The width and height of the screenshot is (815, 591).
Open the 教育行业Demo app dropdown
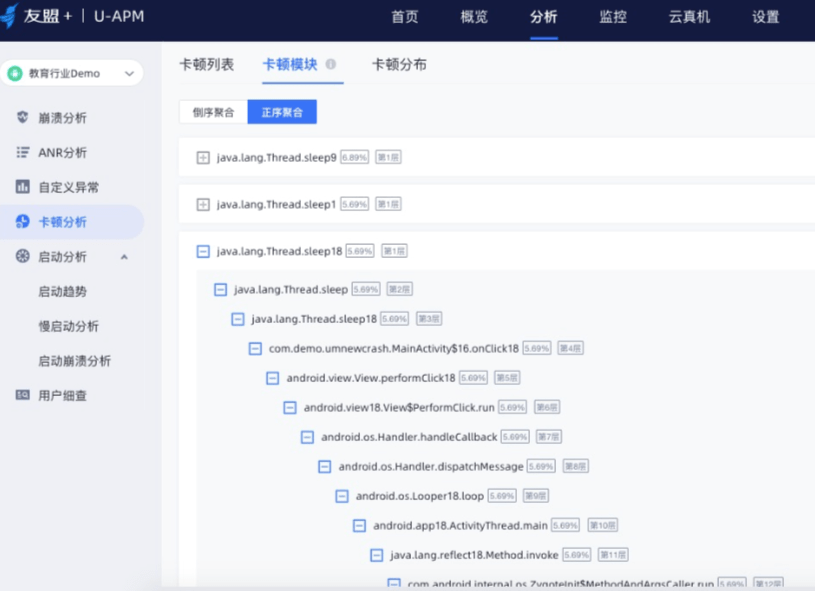72,73
